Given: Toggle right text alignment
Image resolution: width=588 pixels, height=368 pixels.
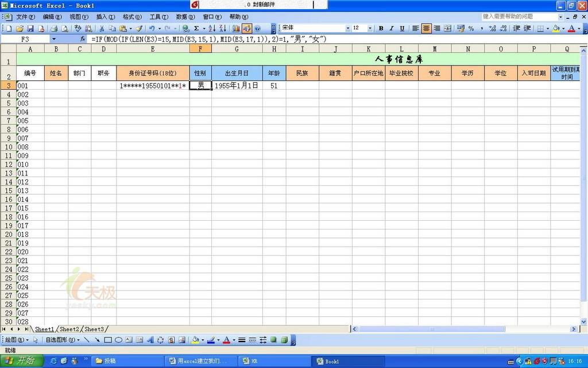Looking at the screenshot, I should 437,28.
